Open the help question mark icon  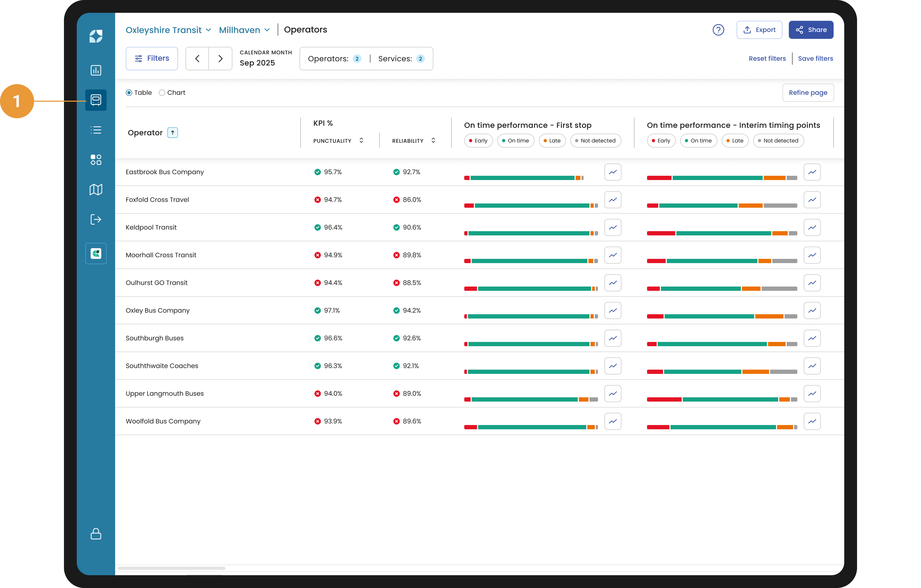point(718,30)
